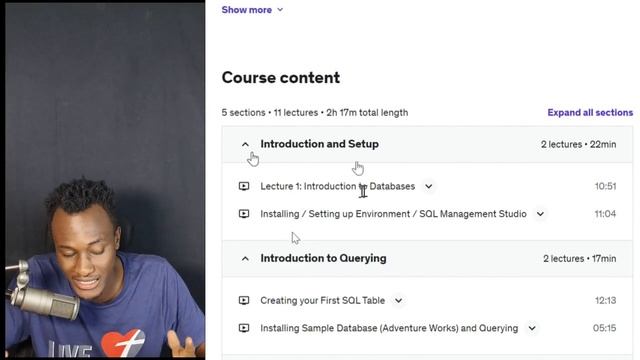The image size is (640, 360).
Task: Expand description of Creating your First SQL Table
Action: 398,301
